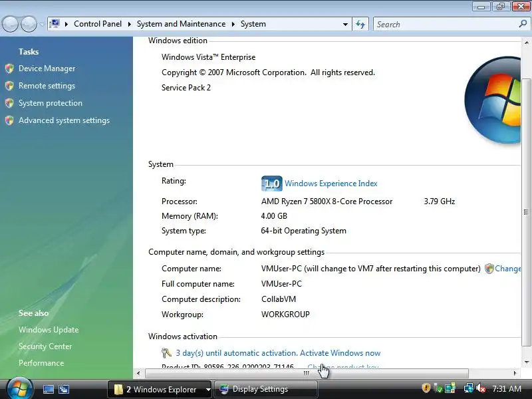Click the muted volume tray icon

coord(481,388)
